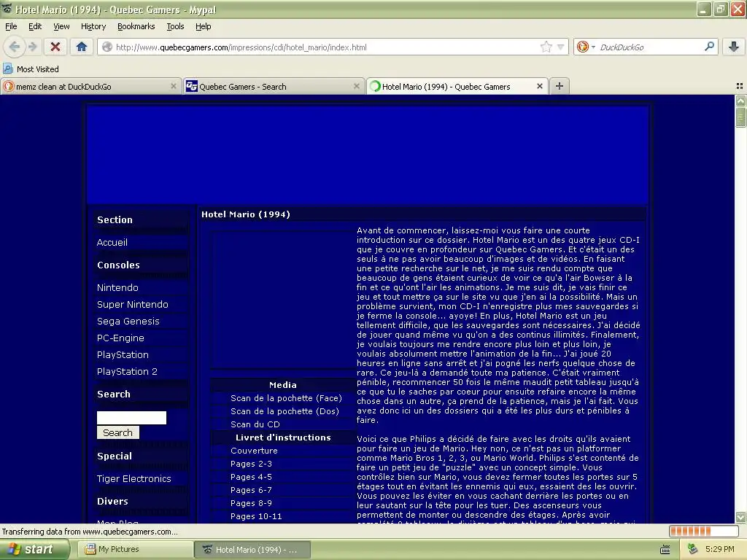Open the Home page button
Screen dimensions: 747x560
[82, 47]
